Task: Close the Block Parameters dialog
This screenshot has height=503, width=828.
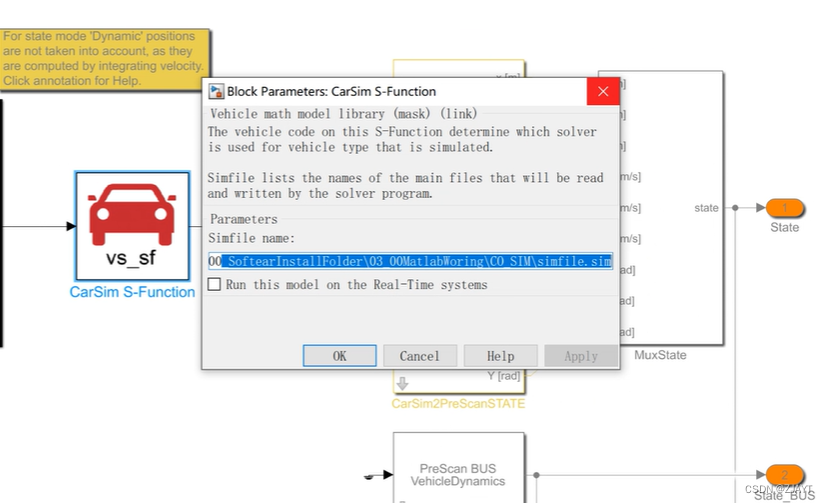Action: tap(603, 91)
